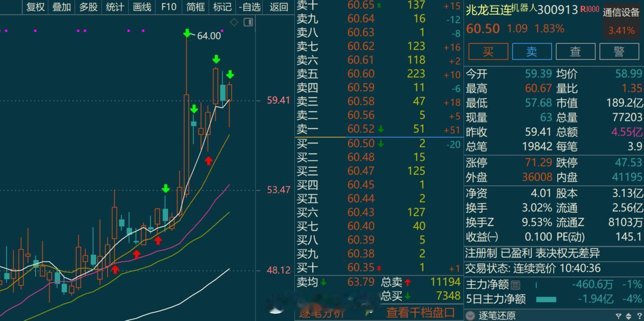
Task: Select the 叠加 overlay tool
Action: [x=62, y=7]
